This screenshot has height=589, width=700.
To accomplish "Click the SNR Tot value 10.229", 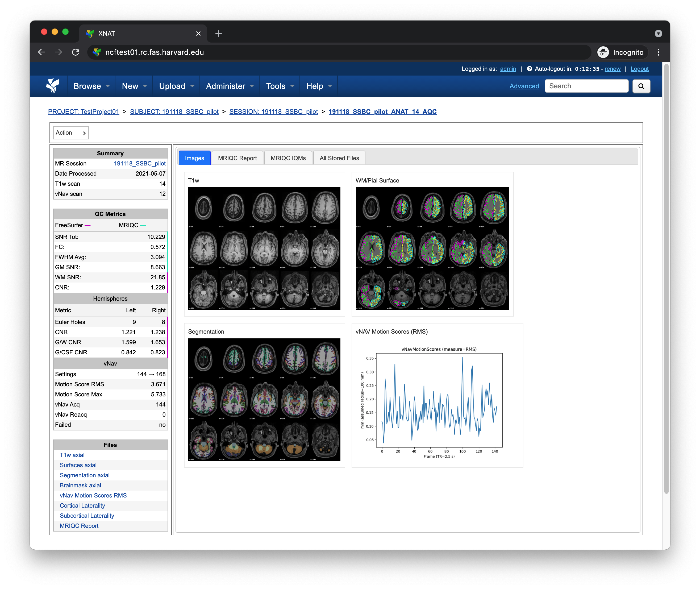I will [x=156, y=237].
